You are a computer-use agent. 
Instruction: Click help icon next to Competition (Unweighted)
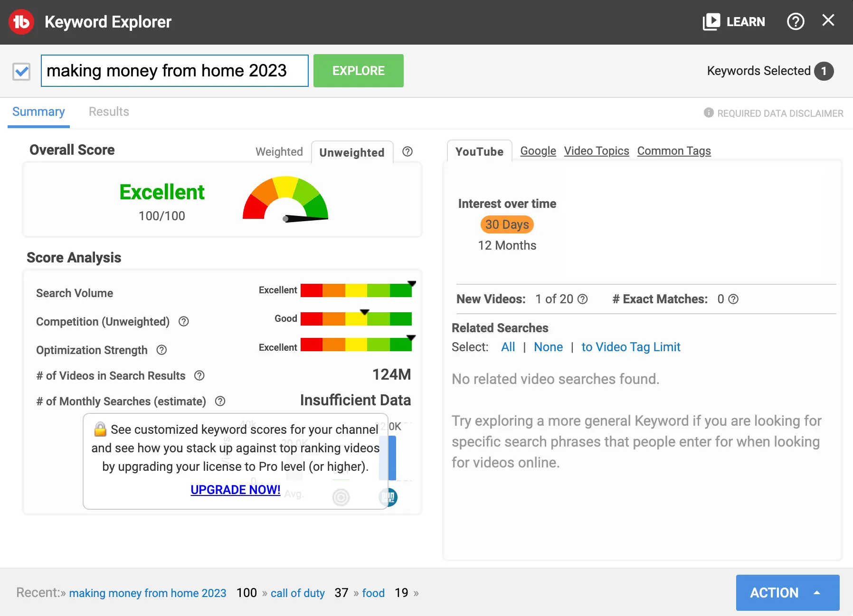(184, 321)
